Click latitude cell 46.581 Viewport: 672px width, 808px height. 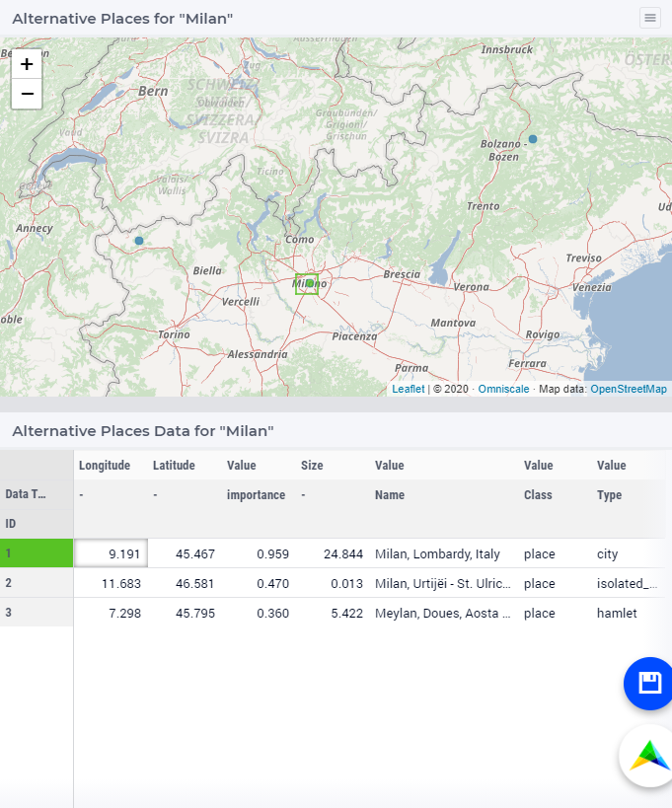(185, 583)
